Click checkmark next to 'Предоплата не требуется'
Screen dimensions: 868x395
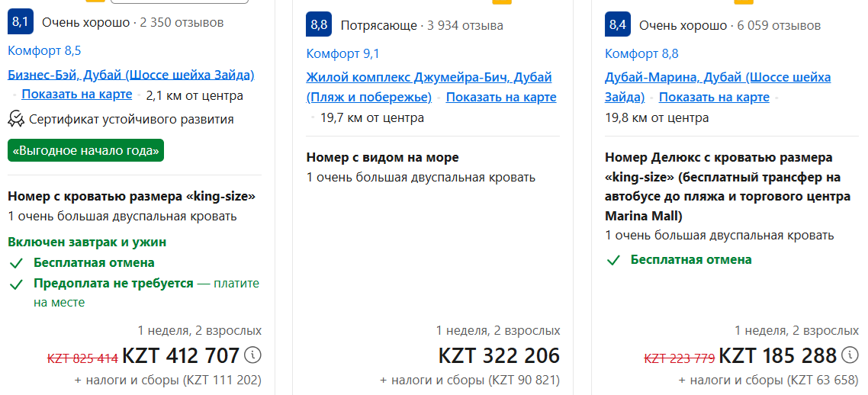point(16,284)
